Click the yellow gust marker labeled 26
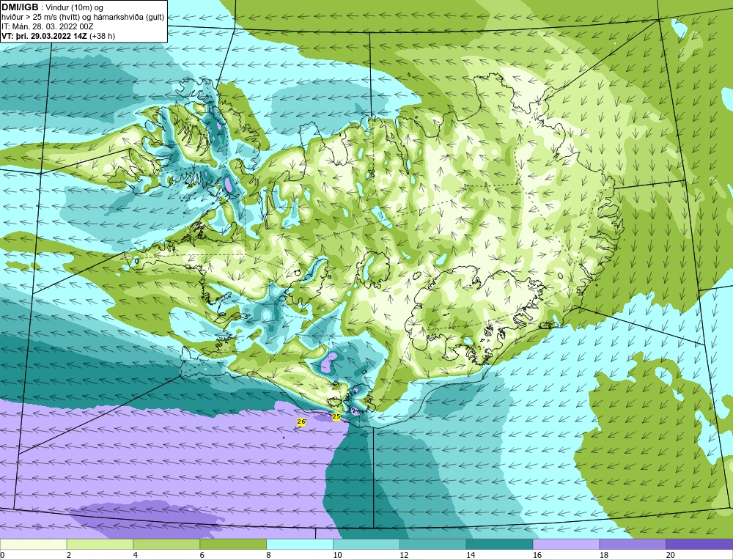The width and height of the screenshot is (733, 560). pyautogui.click(x=301, y=421)
